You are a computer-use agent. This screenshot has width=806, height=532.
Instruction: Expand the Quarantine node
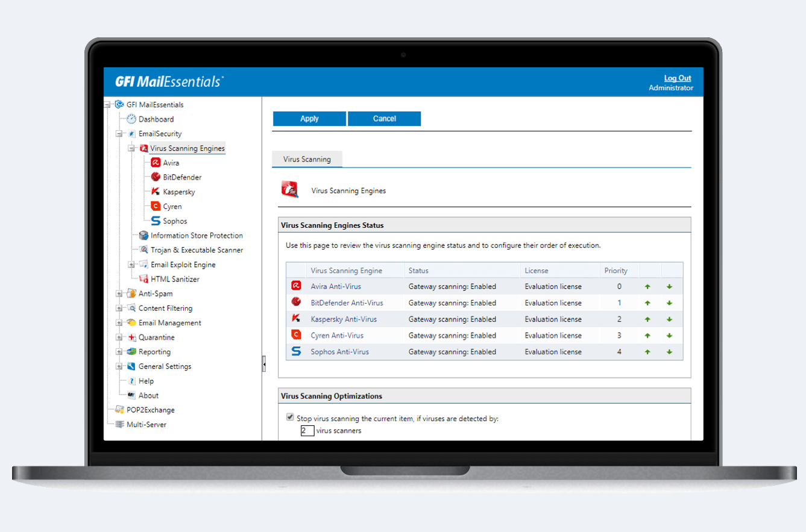click(x=120, y=337)
